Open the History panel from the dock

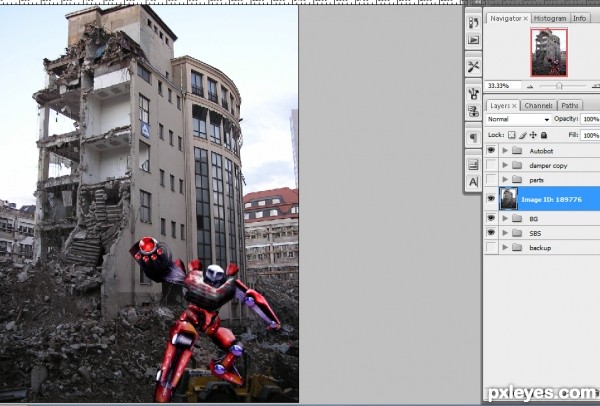(473, 23)
